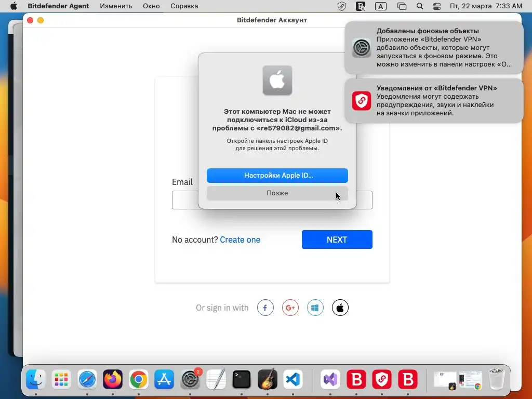Click the NEXT button

[337, 240]
